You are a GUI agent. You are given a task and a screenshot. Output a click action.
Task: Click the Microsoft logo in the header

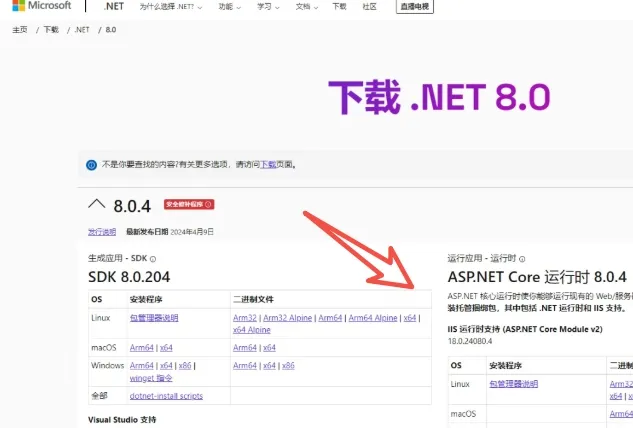41,6
